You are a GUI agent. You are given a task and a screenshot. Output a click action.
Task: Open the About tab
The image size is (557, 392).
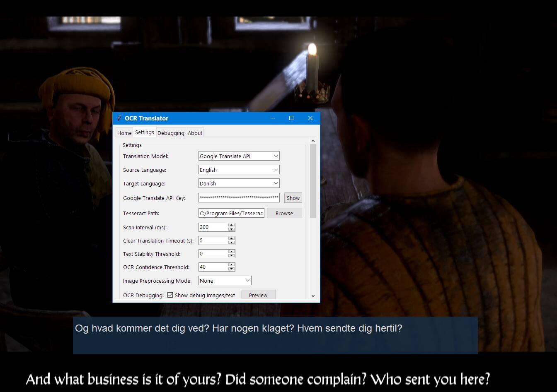195,133
